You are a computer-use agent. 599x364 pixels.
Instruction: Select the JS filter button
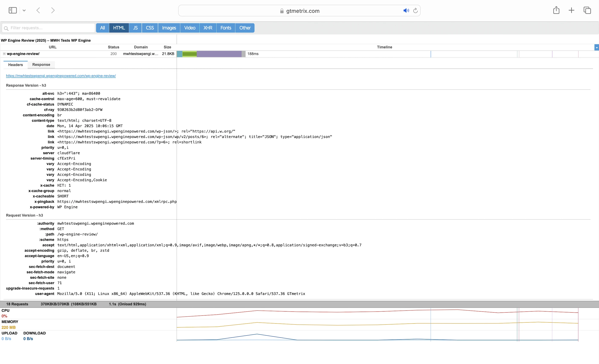pos(135,28)
